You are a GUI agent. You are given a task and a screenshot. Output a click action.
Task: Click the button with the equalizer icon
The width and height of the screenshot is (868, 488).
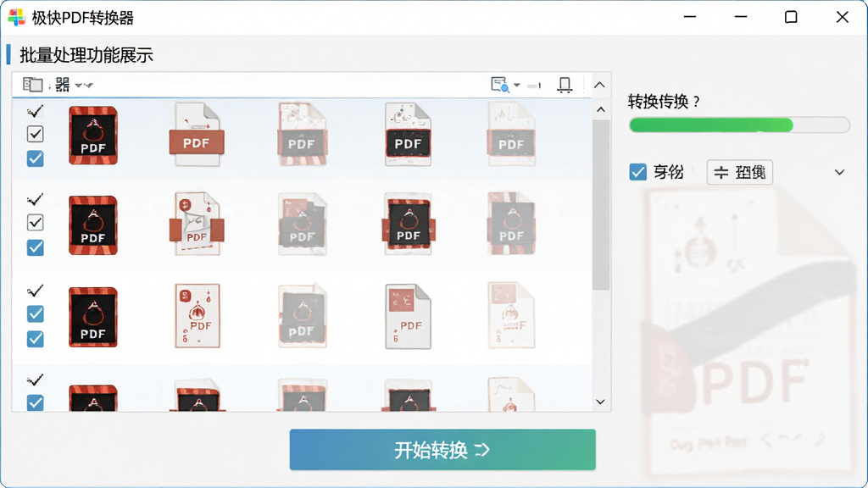[x=739, y=173]
